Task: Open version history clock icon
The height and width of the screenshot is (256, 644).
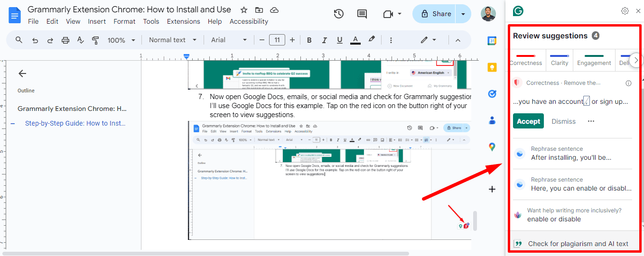Action: (339, 14)
